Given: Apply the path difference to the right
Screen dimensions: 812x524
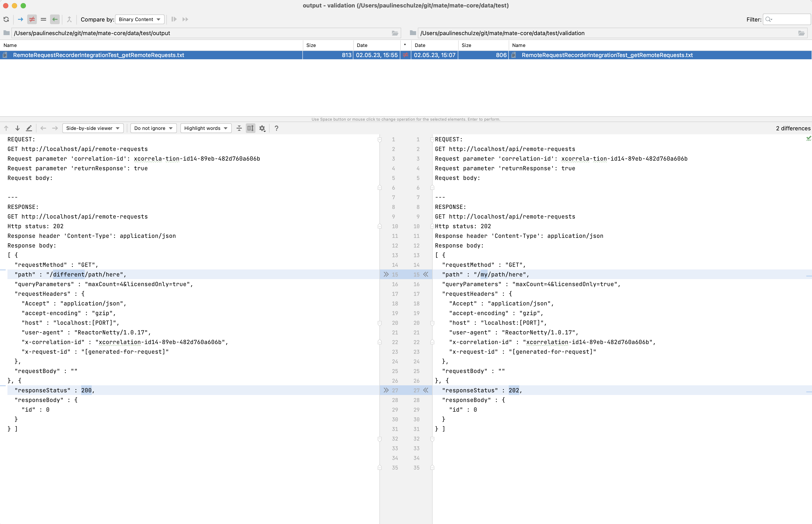Looking at the screenshot, I should pos(386,275).
